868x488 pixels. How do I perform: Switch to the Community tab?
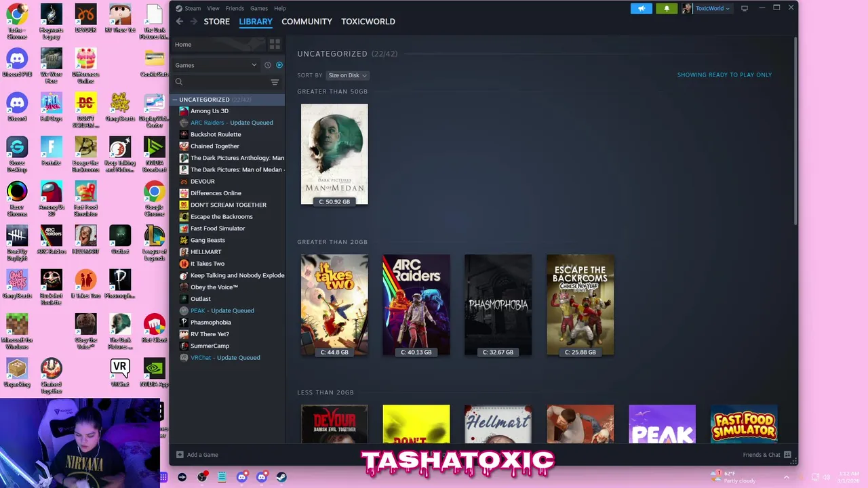pos(307,22)
